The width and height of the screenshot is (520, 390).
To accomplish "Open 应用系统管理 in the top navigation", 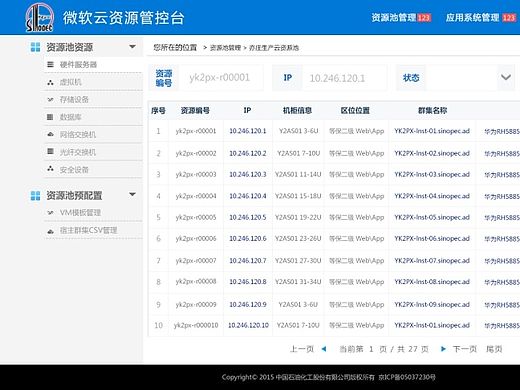I will [472, 17].
